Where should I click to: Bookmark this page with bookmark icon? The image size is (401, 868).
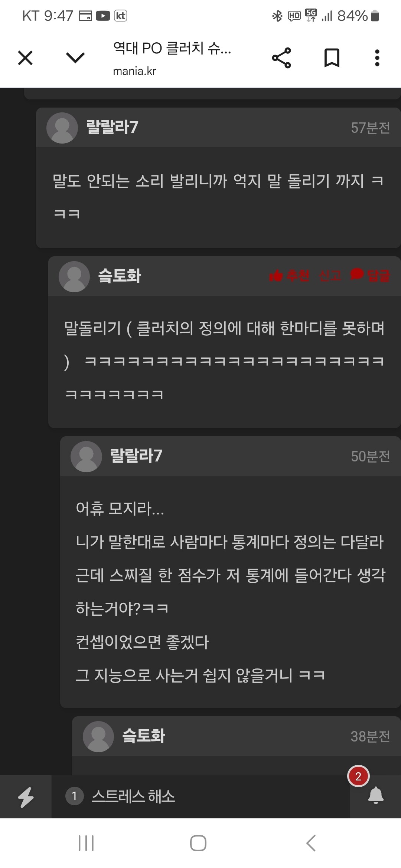point(332,58)
